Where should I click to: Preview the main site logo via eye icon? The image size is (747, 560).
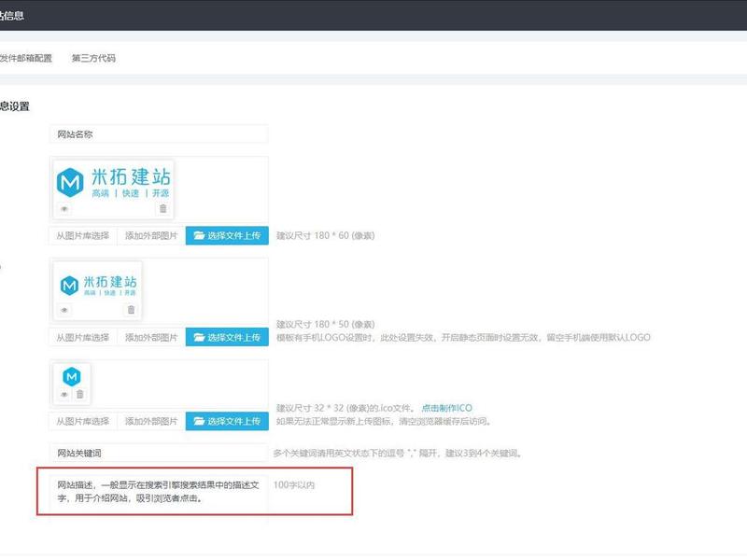(64, 209)
